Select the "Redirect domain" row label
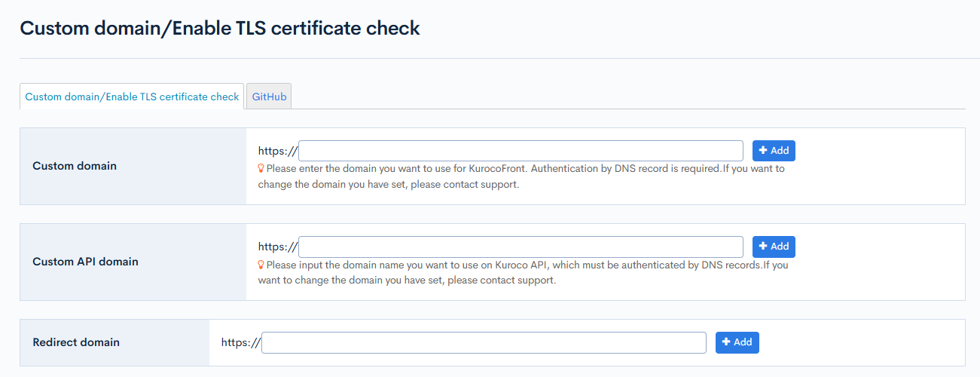The height and width of the screenshot is (377, 980). (x=76, y=342)
